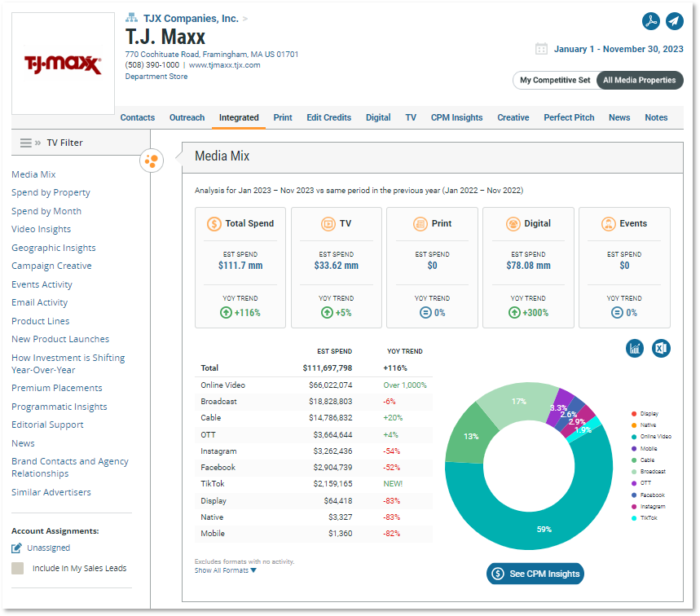The height and width of the screenshot is (616, 700).
Task: Open the calendar date picker icon
Action: pyautogui.click(x=541, y=49)
